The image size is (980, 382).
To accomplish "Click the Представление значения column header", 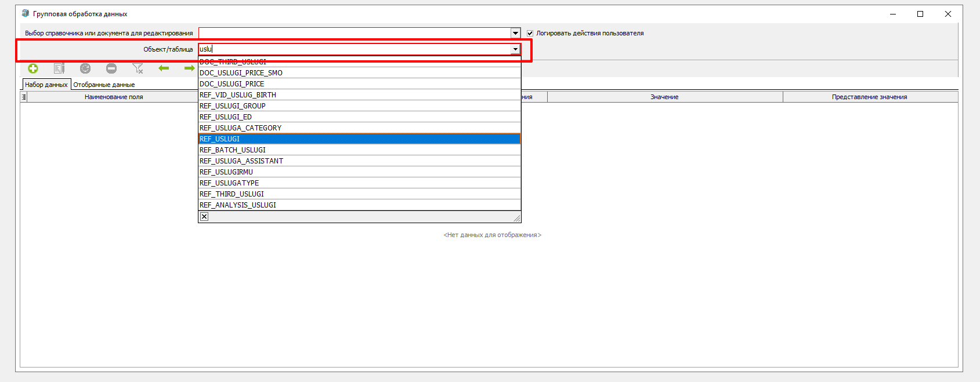I will [x=870, y=97].
